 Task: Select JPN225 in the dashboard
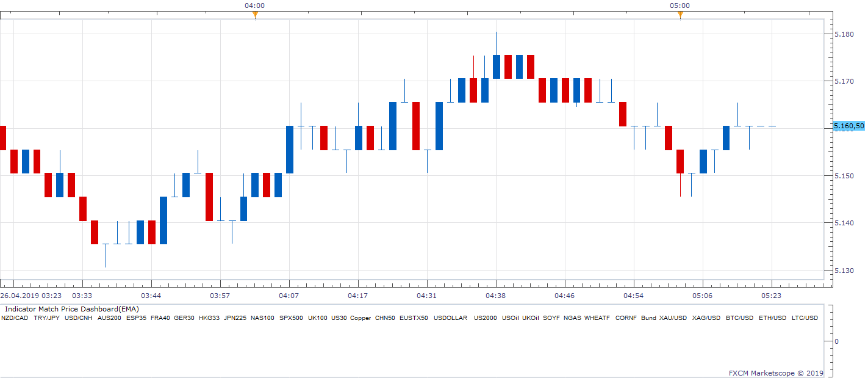[235, 318]
